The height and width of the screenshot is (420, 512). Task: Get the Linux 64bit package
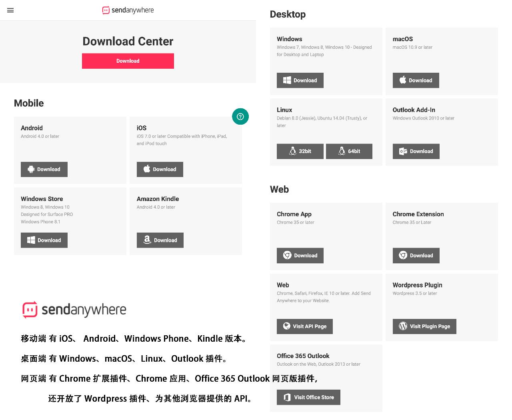coord(349,151)
